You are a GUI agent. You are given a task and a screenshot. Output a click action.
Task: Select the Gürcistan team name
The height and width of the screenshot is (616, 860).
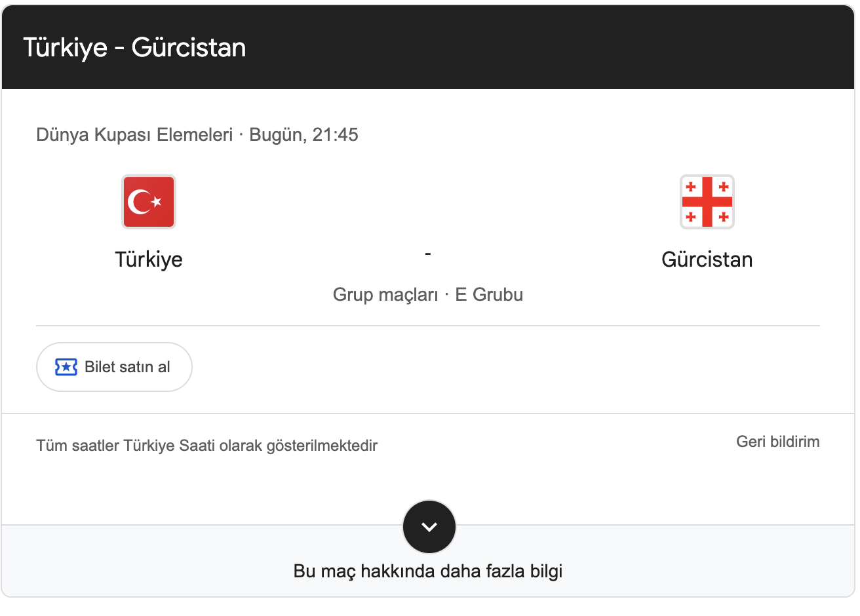point(707,260)
